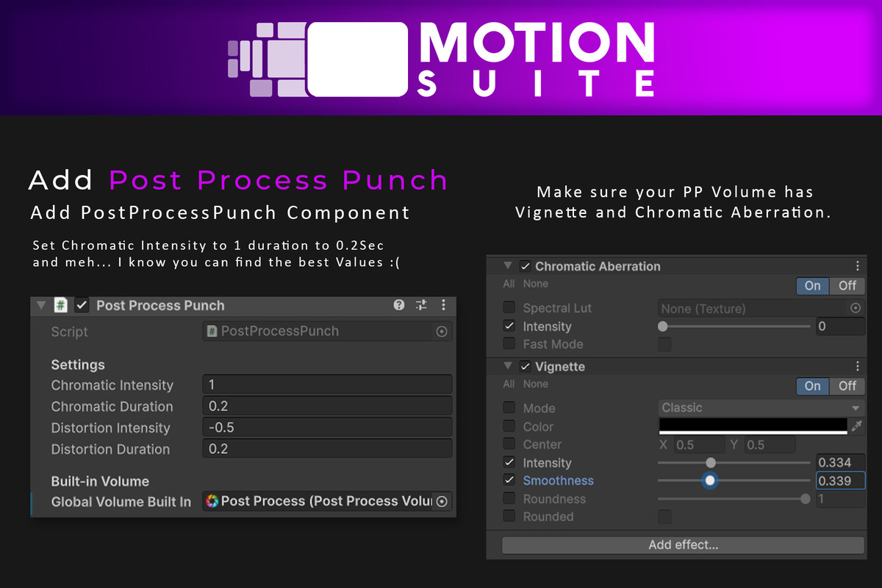Click the Spectral Lut None (Texture) field

761,309
